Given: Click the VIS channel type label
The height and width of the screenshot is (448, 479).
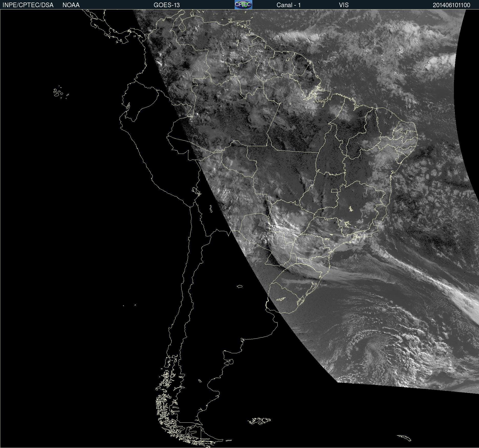Looking at the screenshot, I should [x=343, y=5].
